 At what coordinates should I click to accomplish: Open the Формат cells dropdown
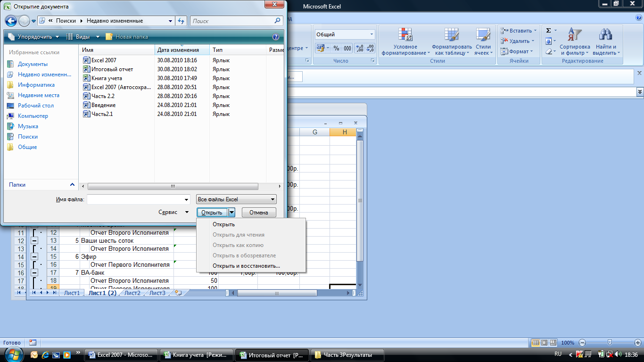[517, 51]
